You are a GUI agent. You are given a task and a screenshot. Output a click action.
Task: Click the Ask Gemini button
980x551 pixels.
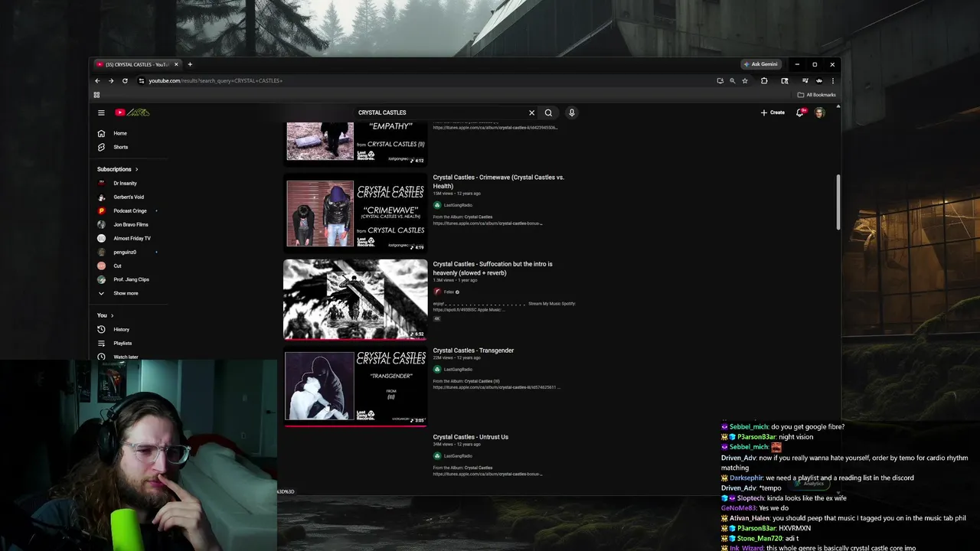760,64
